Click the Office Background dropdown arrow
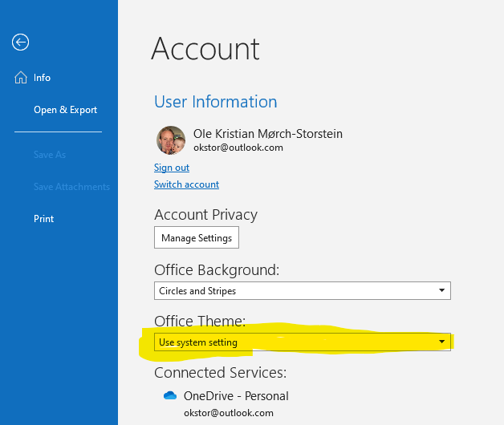This screenshot has height=425, width=504. coord(441,290)
